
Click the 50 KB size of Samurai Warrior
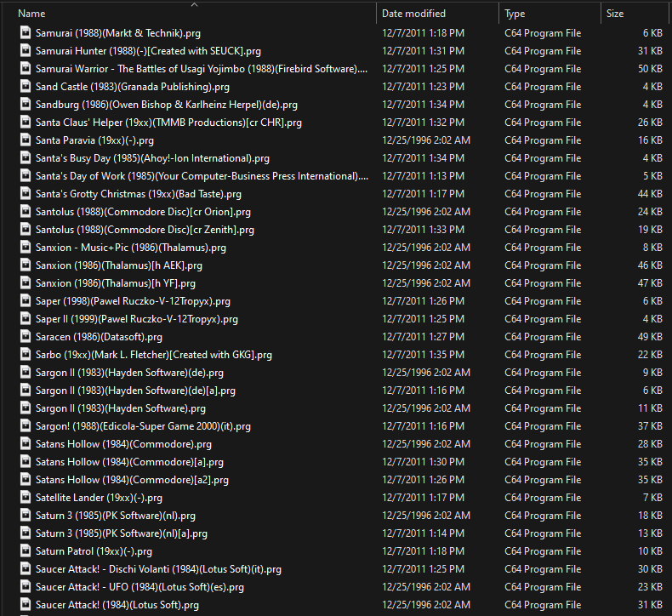(x=650, y=69)
